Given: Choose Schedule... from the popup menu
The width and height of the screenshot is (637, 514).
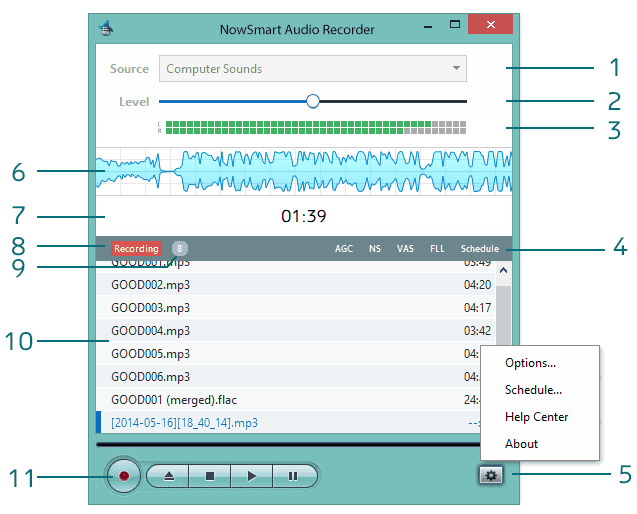Looking at the screenshot, I should pos(533,390).
